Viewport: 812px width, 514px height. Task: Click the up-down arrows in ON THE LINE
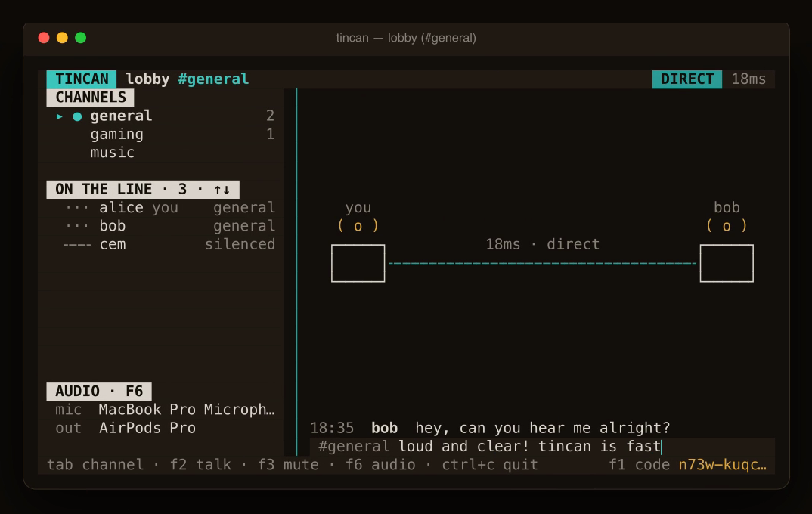click(222, 190)
